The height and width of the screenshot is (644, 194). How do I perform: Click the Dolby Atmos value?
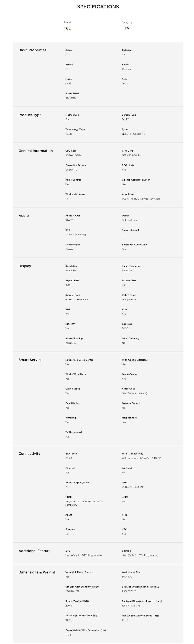[129, 220]
